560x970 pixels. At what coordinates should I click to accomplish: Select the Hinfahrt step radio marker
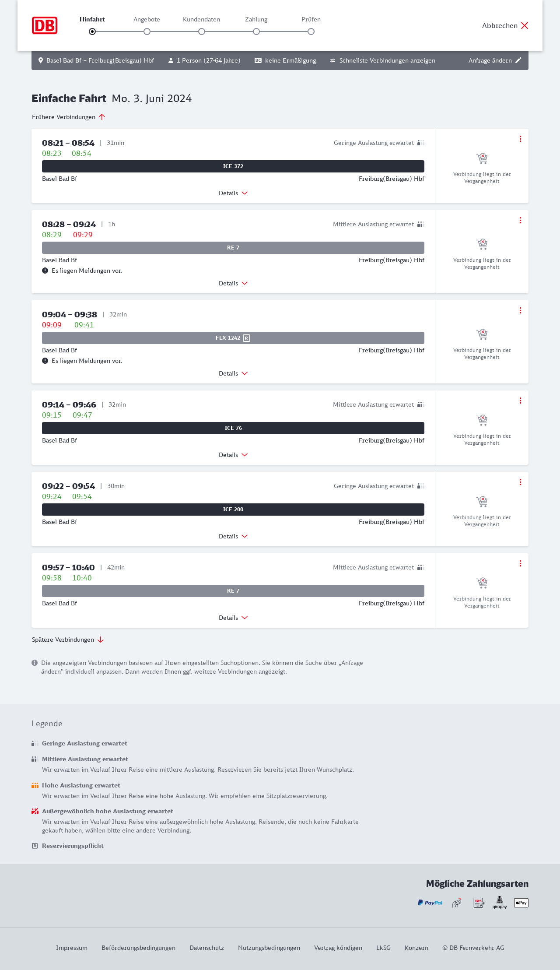92,32
